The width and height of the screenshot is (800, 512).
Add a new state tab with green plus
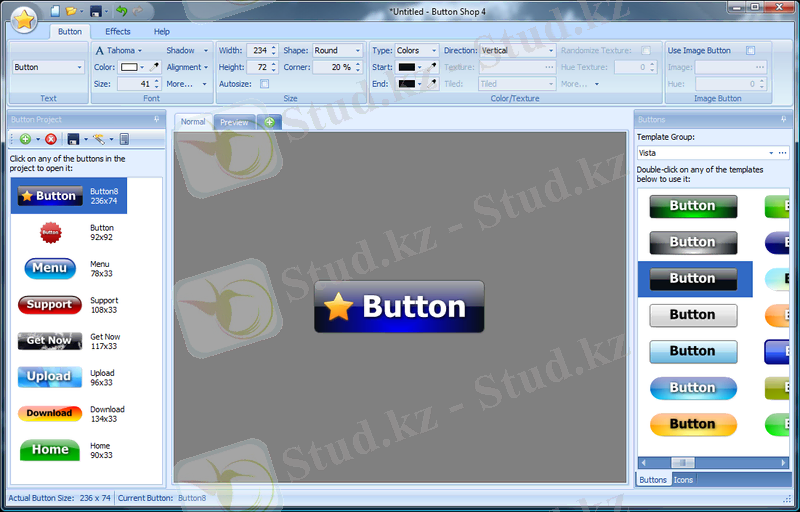(x=269, y=122)
